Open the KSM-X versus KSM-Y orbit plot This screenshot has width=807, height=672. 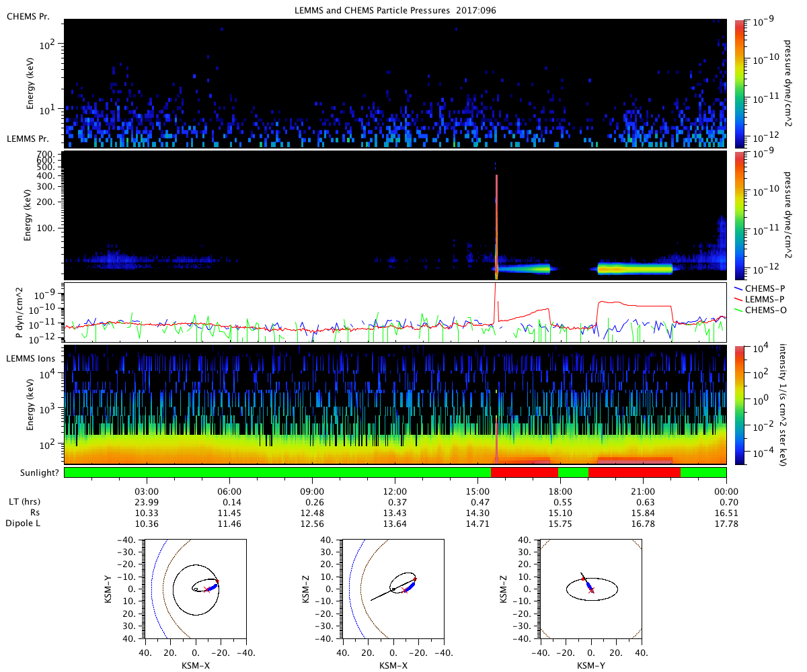tap(195, 588)
